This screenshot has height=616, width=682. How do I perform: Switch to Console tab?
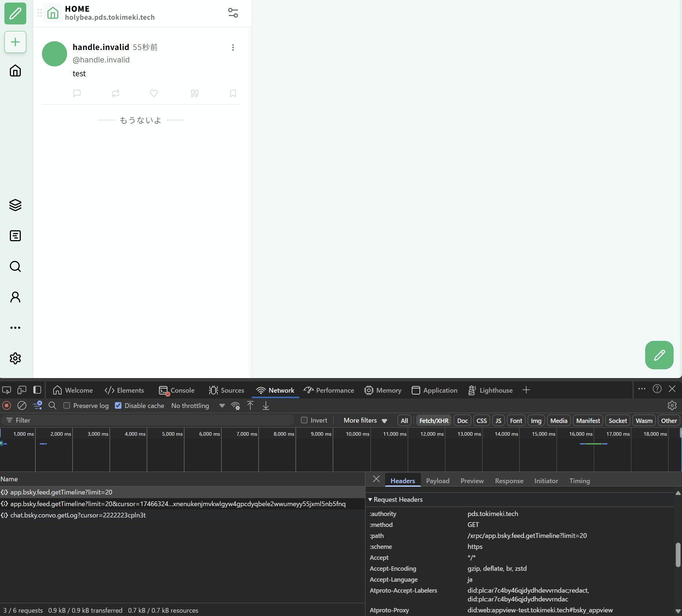[177, 390]
